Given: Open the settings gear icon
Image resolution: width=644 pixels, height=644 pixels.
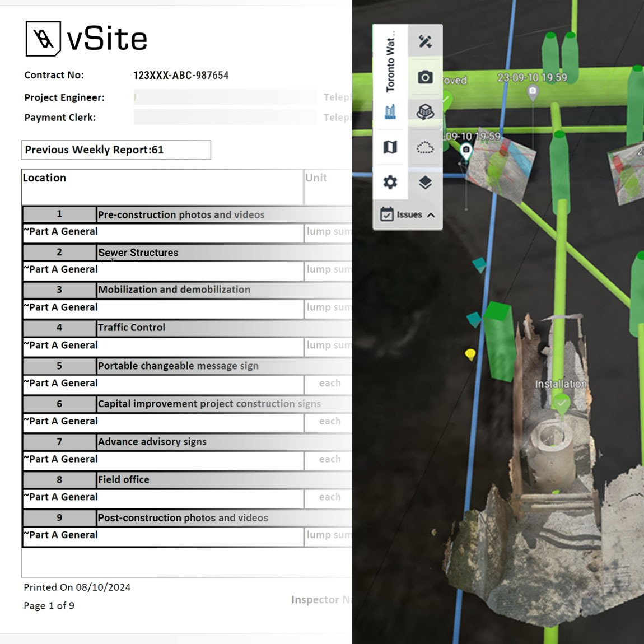Looking at the screenshot, I should 390,182.
